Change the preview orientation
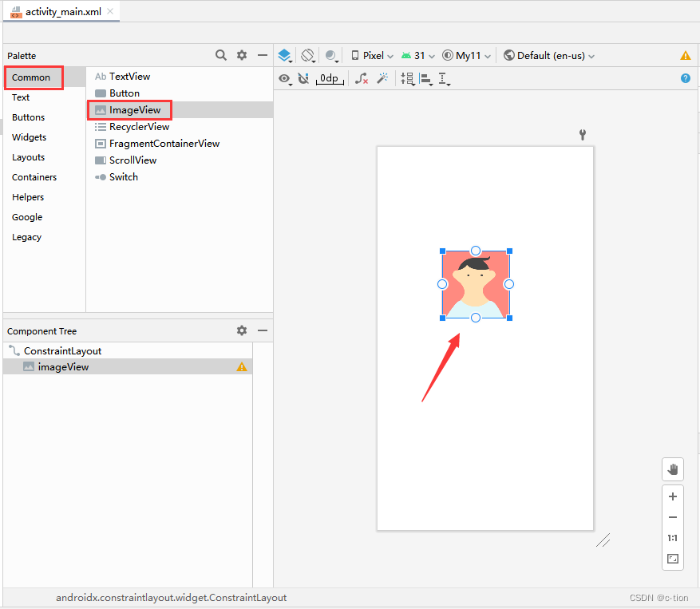 point(308,55)
